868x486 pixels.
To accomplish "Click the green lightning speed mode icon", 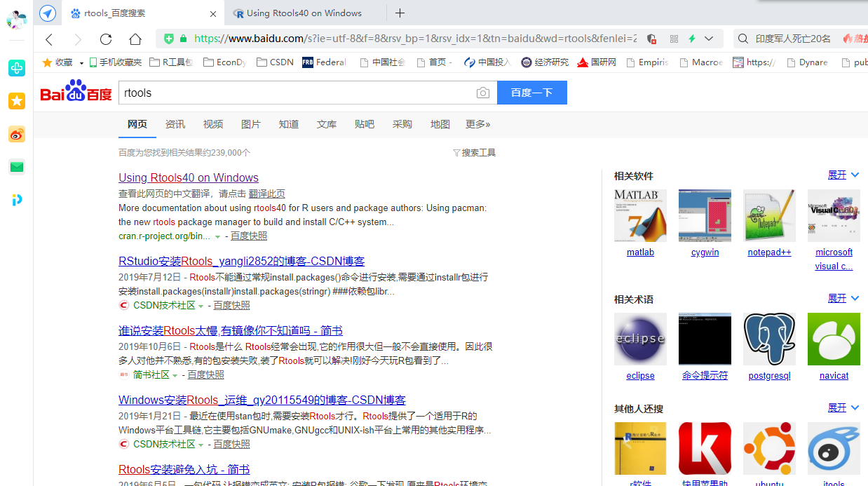I will [x=692, y=39].
